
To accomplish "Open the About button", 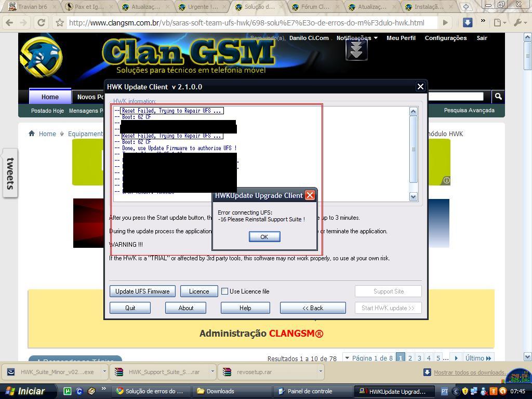I will 186,308.
